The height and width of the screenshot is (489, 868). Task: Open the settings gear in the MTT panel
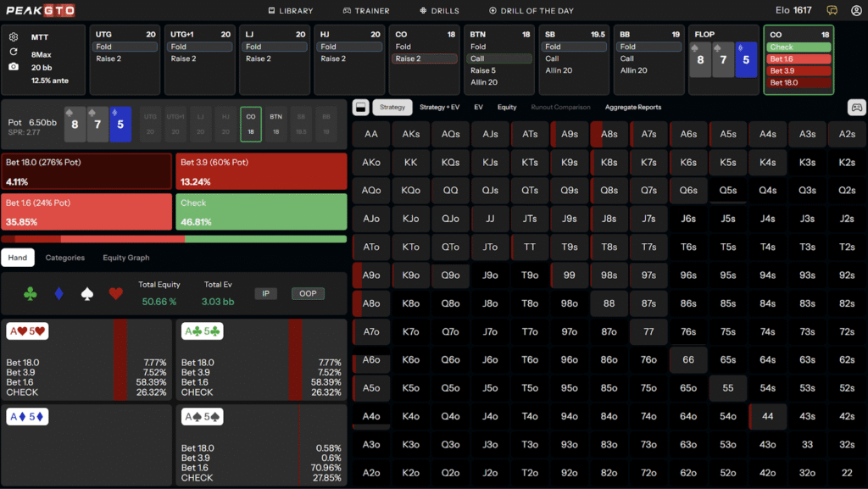[13, 37]
